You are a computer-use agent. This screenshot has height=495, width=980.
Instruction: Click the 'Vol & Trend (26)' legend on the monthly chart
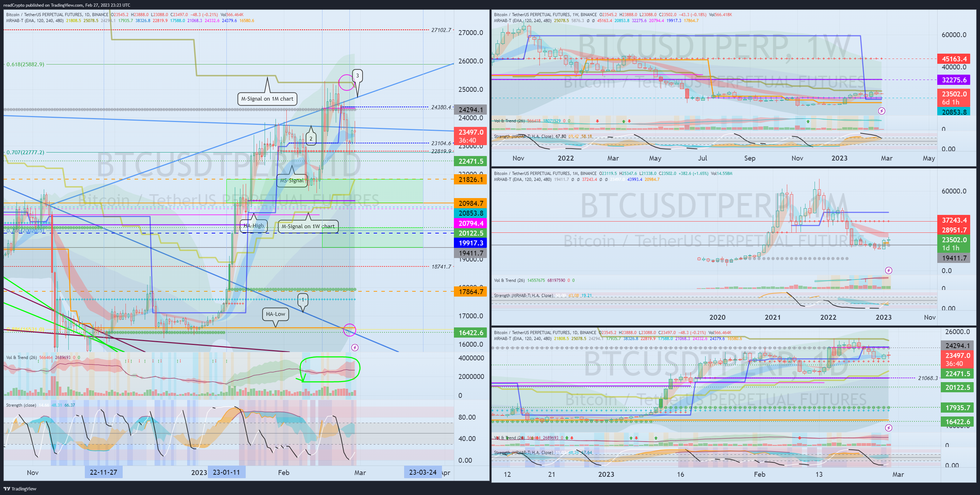pyautogui.click(x=509, y=280)
